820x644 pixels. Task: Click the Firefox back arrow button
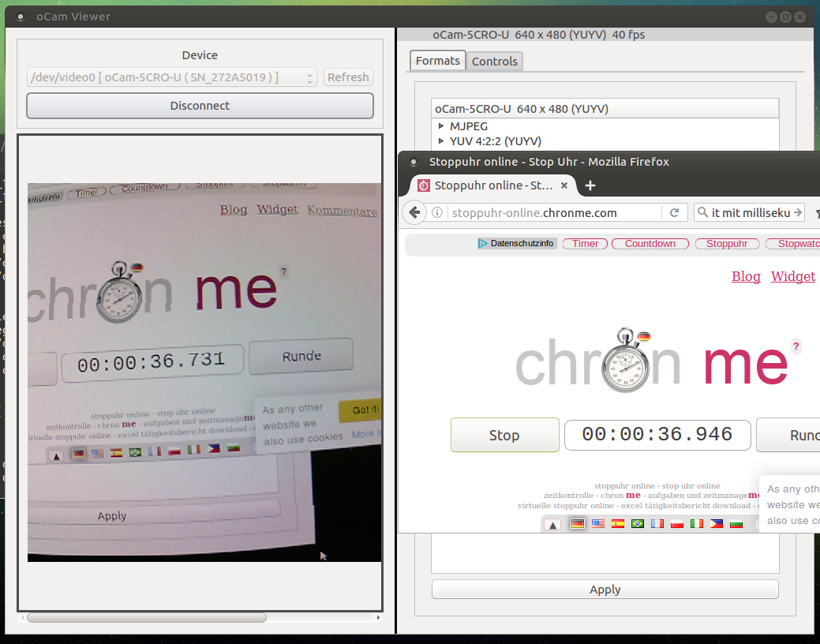tap(414, 212)
